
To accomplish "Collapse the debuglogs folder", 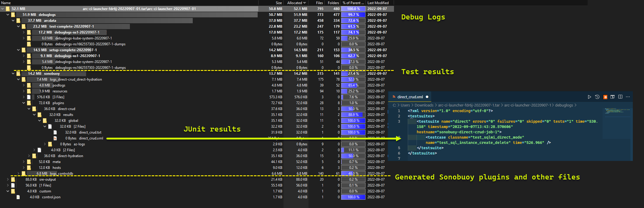I will (x=8, y=15).
